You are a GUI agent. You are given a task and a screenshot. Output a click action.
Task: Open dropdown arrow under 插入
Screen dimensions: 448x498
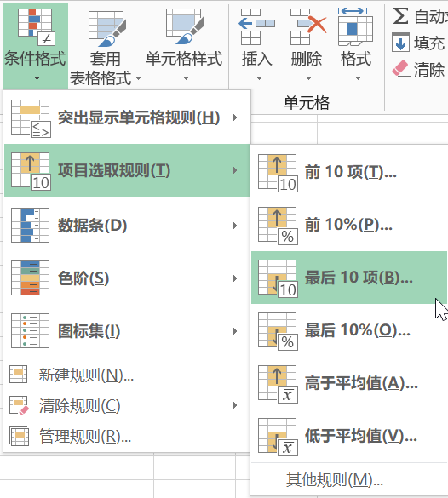[x=259, y=78]
